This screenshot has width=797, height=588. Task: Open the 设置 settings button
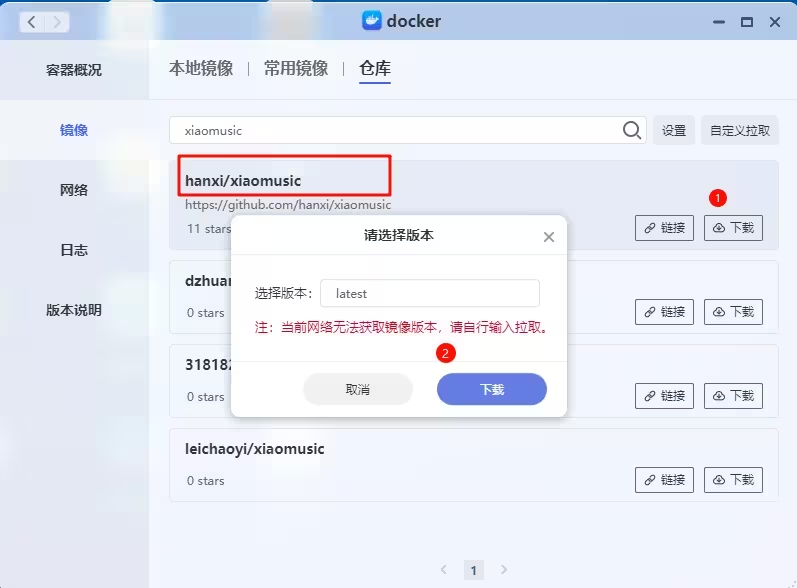tap(673, 131)
